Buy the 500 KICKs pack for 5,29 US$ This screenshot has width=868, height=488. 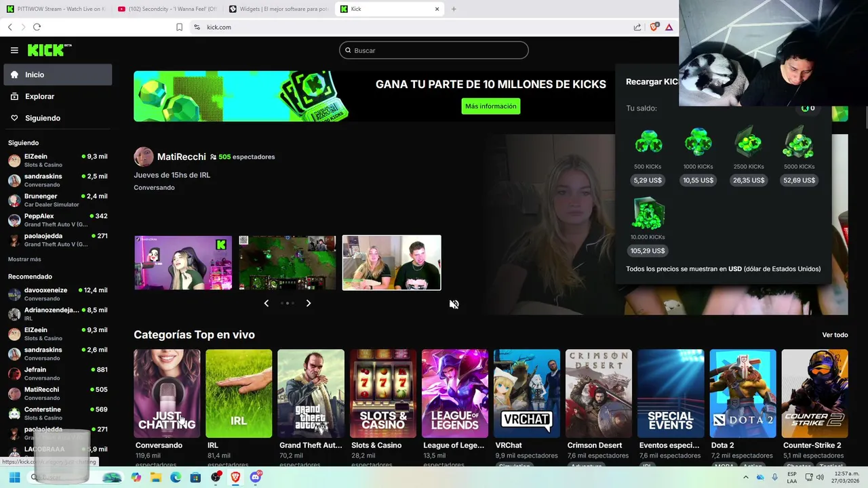[648, 180]
